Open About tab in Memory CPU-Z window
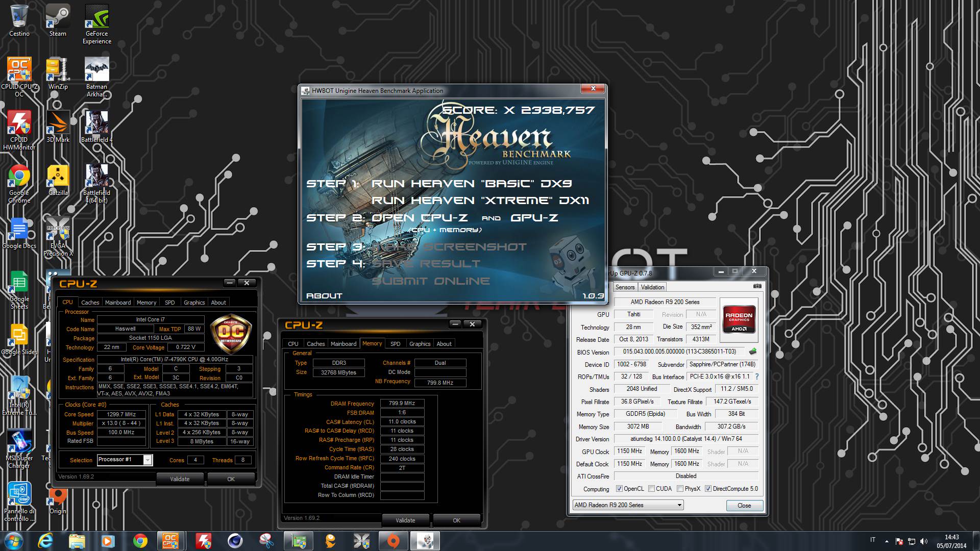 tap(444, 344)
